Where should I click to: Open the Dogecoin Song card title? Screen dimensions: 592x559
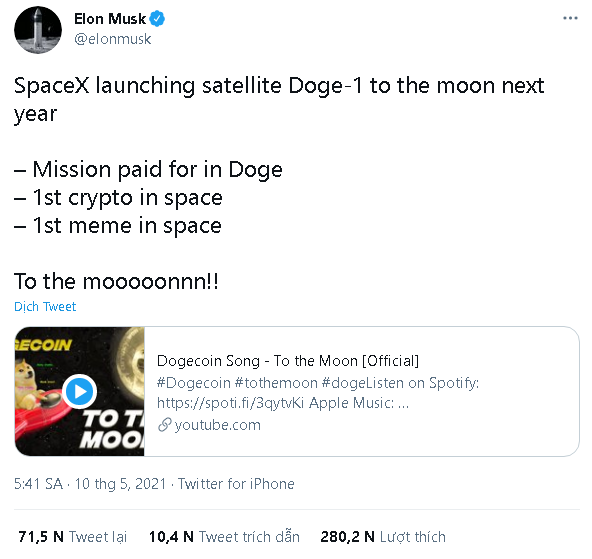288,361
